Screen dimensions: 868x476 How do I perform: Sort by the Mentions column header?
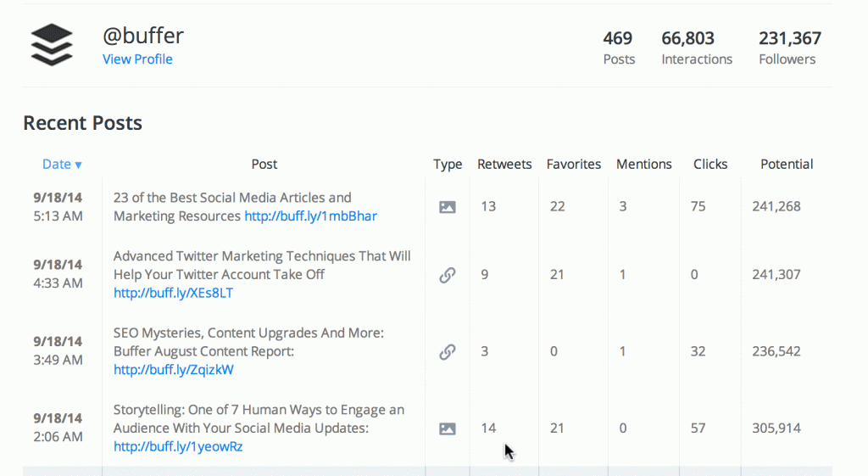[x=643, y=165]
